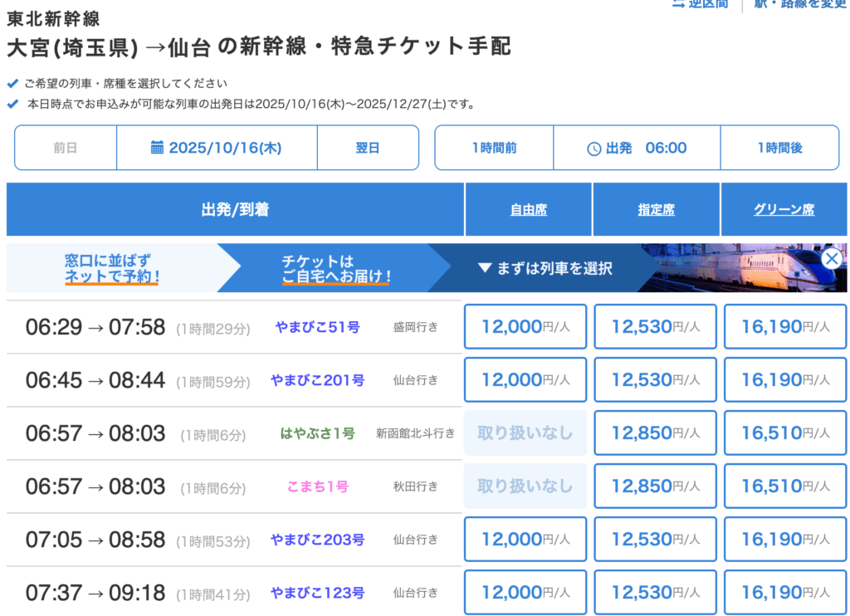Go to previous day with 前日

click(66, 148)
